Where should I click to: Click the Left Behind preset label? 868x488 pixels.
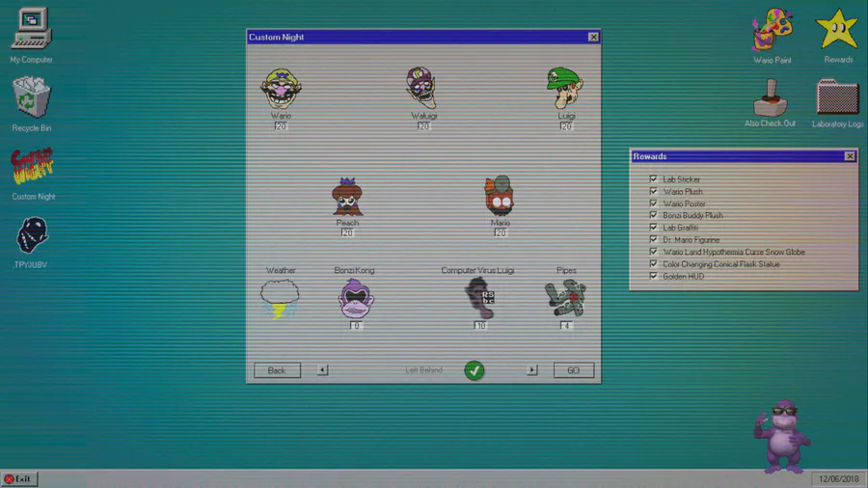(423, 369)
